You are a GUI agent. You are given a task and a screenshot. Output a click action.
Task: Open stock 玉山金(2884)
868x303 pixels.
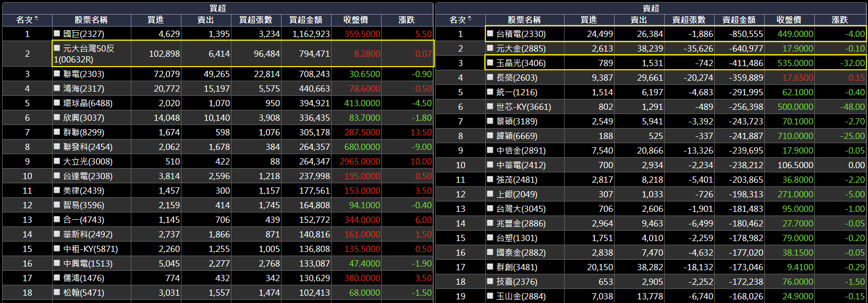[521, 296]
